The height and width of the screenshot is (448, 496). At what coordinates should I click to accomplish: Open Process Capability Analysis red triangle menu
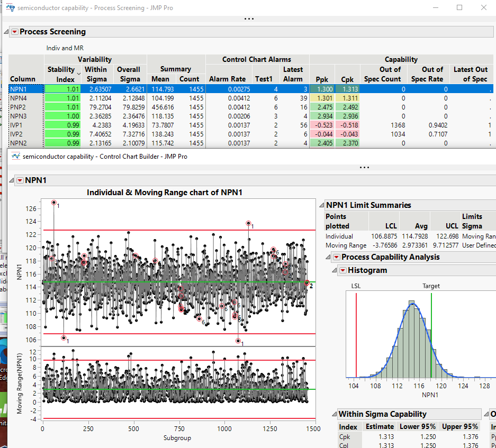[x=336, y=257]
